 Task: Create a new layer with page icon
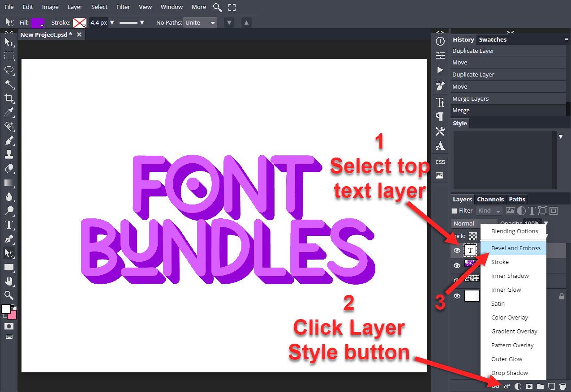click(552, 386)
